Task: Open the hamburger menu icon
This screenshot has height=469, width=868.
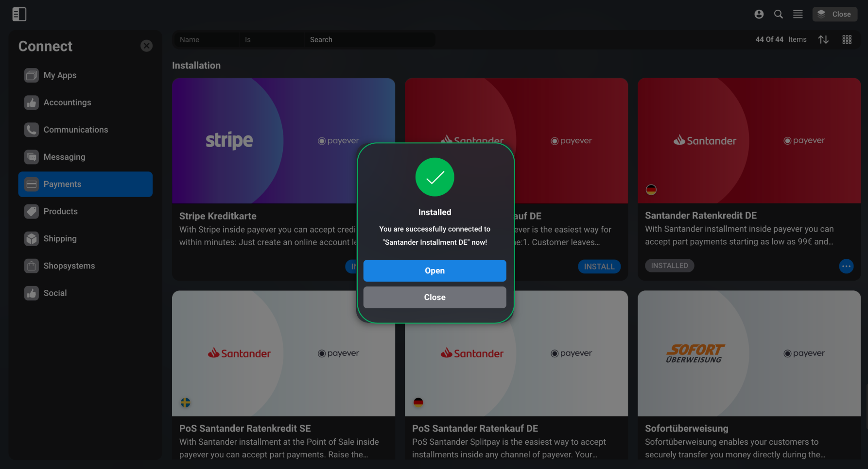Action: 798,14
